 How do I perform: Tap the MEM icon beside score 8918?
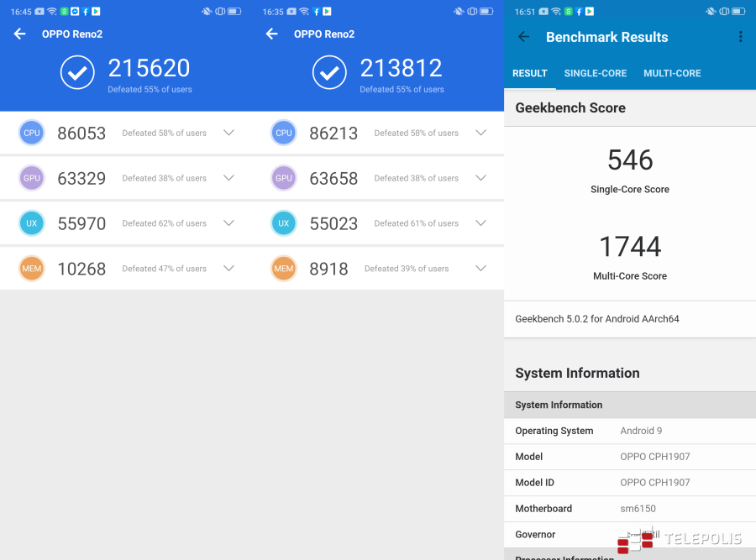click(284, 269)
